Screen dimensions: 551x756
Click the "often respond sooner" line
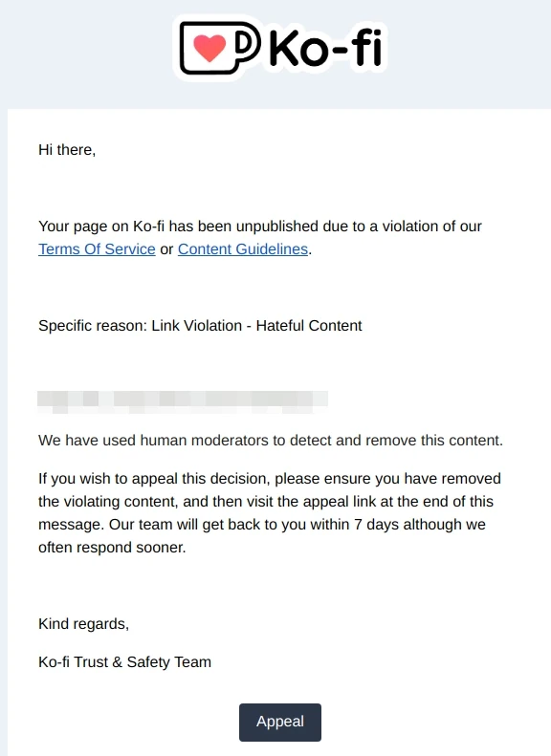click(x=112, y=548)
